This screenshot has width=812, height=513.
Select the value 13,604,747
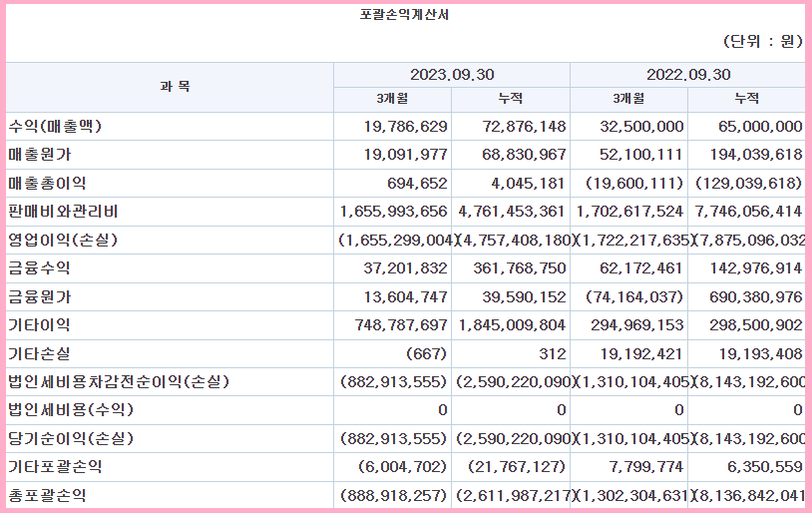405,296
